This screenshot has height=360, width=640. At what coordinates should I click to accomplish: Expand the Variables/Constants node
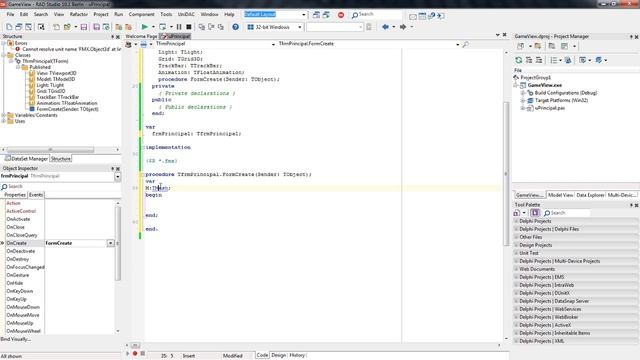4,115
